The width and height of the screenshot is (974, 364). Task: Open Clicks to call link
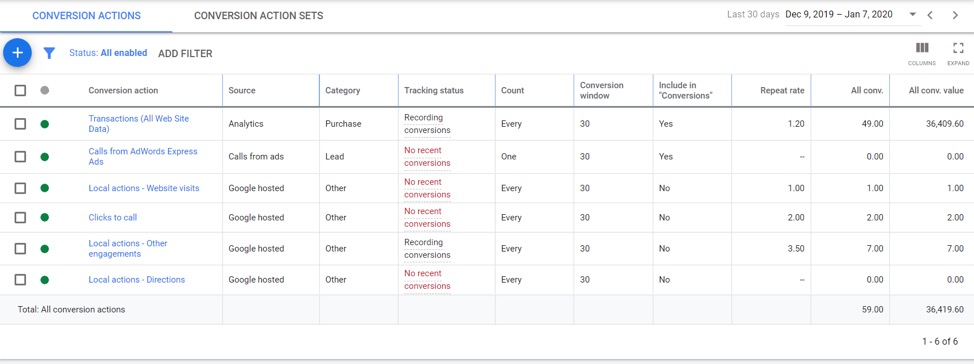tap(112, 217)
